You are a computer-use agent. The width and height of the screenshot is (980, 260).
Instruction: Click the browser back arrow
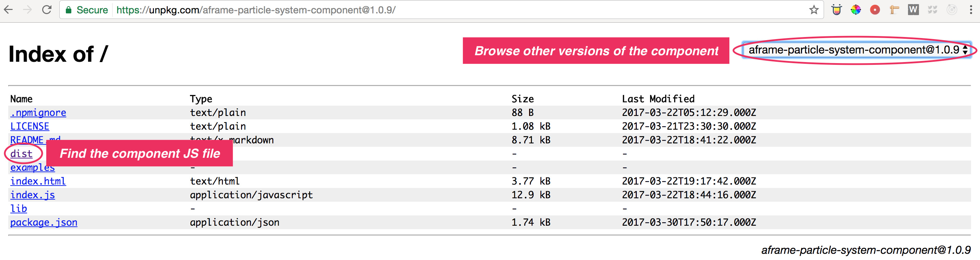coord(8,10)
